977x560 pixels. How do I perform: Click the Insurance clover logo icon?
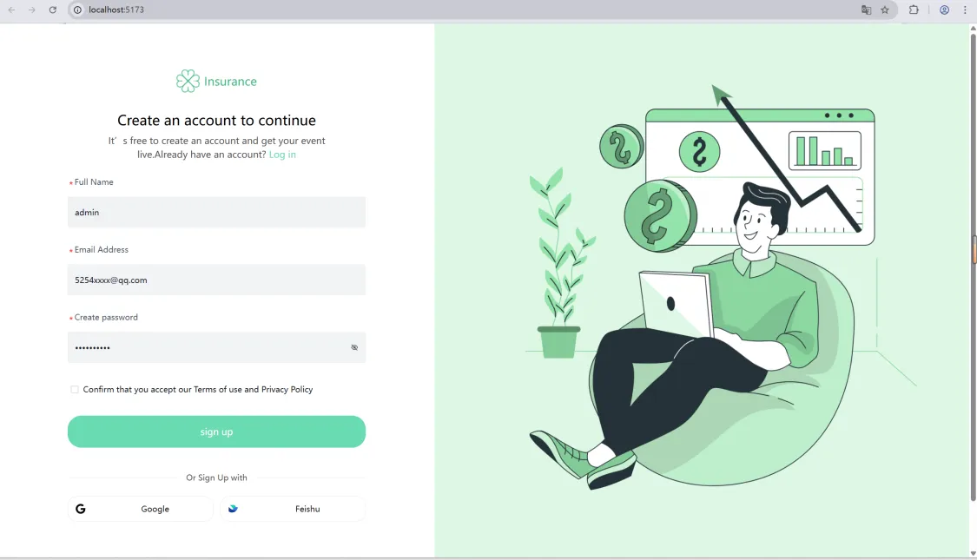[188, 81]
